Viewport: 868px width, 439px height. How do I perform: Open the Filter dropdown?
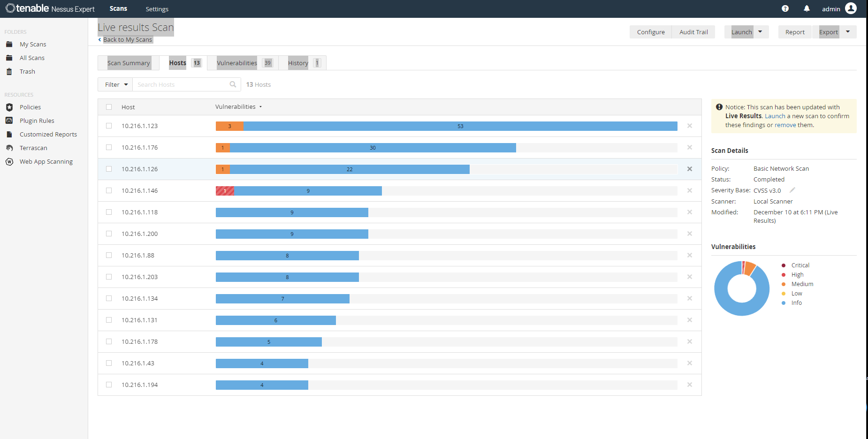(x=115, y=84)
